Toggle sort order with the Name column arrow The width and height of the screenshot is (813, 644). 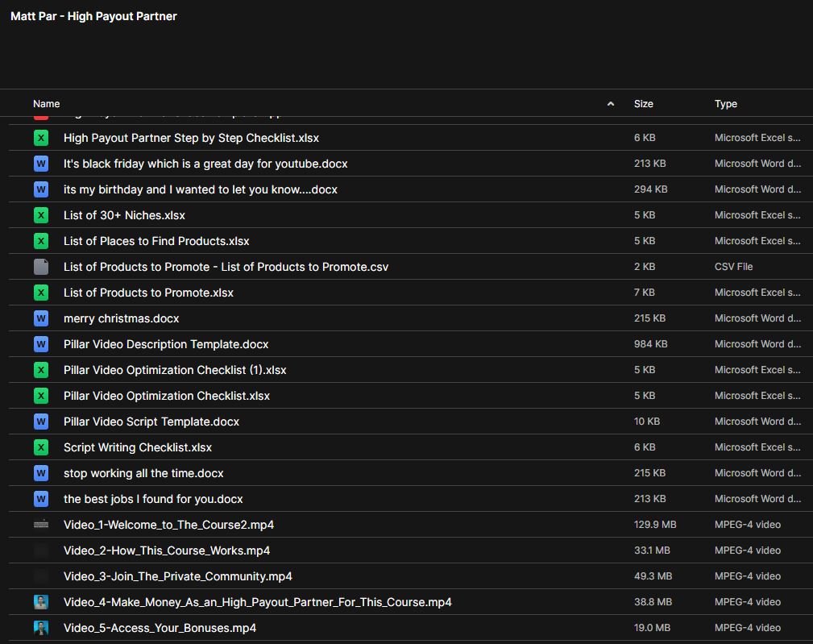coord(611,104)
